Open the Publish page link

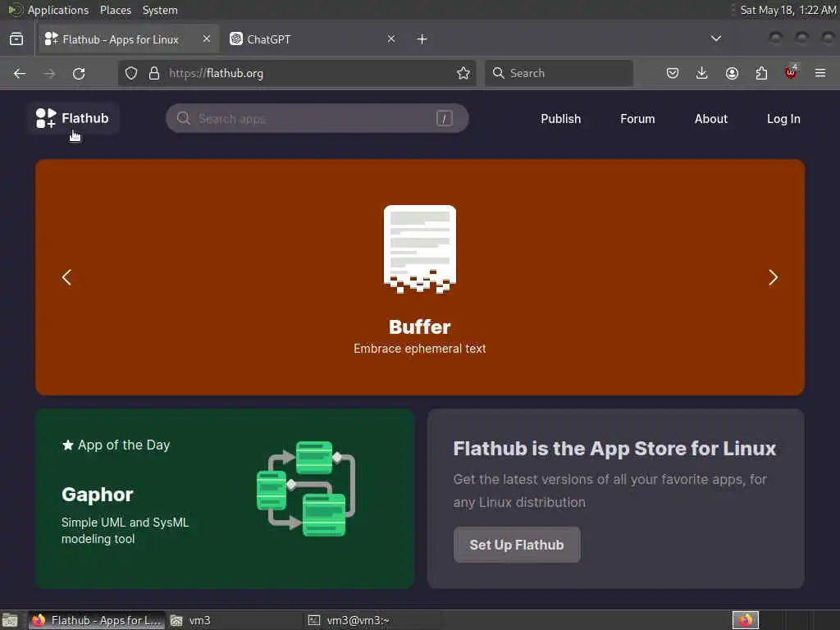point(561,119)
